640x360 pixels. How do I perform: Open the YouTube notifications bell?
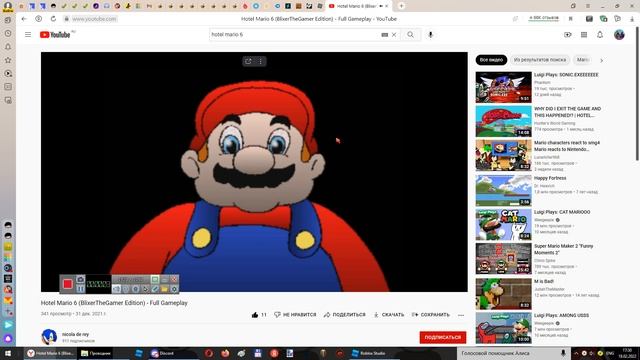[x=600, y=35]
